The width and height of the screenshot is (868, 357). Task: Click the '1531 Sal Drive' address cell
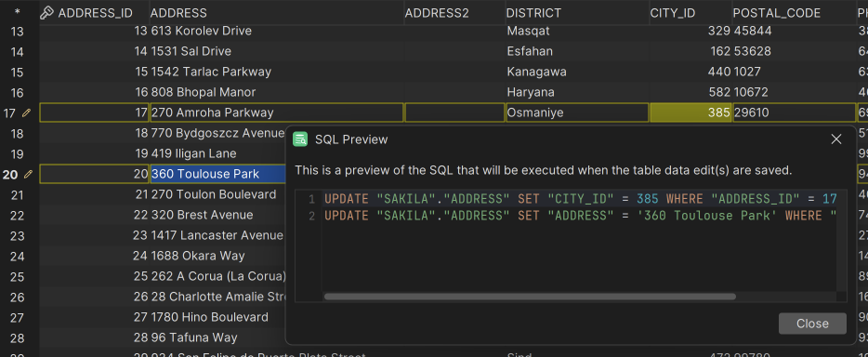(277, 51)
